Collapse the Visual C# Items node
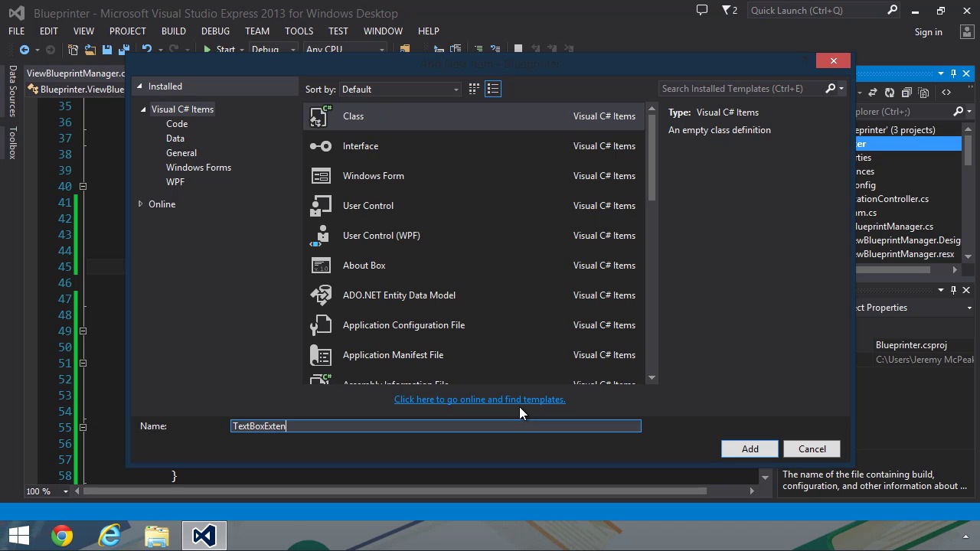This screenshot has width=980, height=551. (143, 109)
